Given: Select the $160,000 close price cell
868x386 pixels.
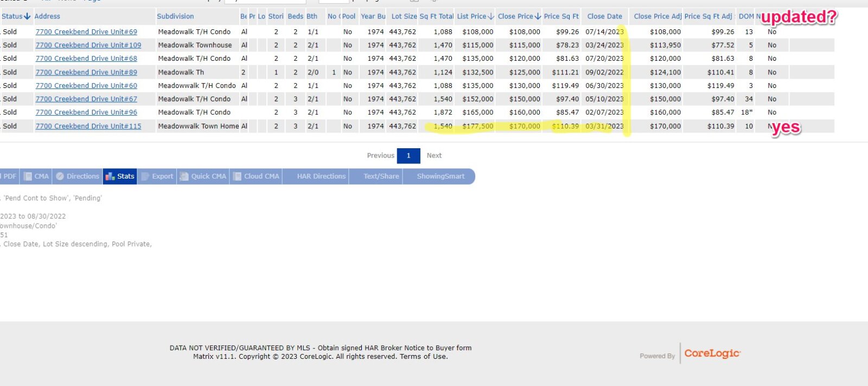Looking at the screenshot, I should click(x=525, y=112).
